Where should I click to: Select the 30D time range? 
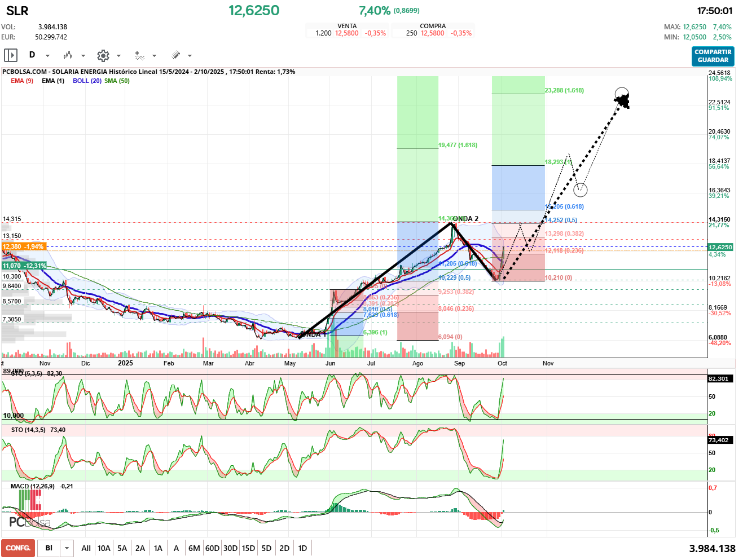230,548
